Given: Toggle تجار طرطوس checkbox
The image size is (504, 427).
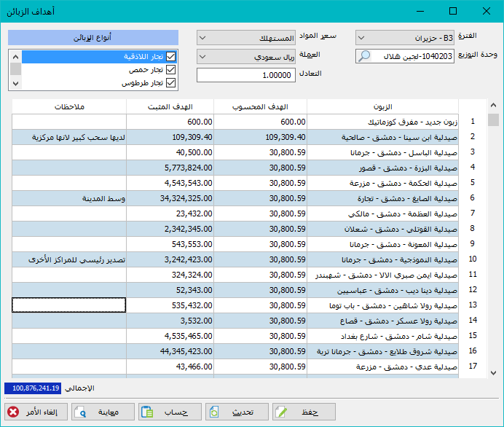Looking at the screenshot, I should pos(170,83).
